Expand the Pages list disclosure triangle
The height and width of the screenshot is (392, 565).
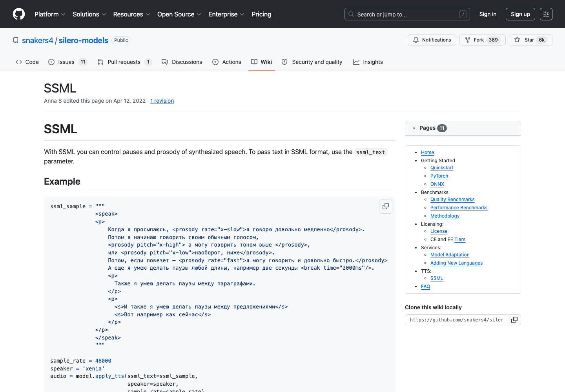tap(414, 128)
